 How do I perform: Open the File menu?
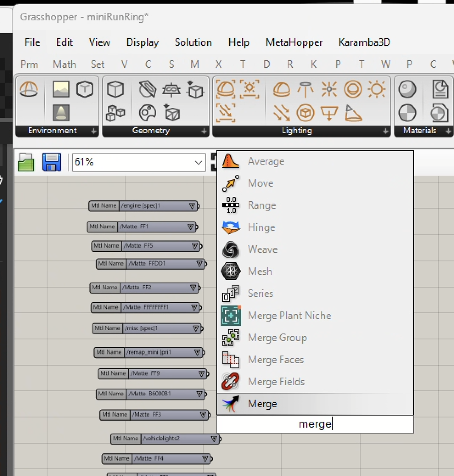[32, 42]
